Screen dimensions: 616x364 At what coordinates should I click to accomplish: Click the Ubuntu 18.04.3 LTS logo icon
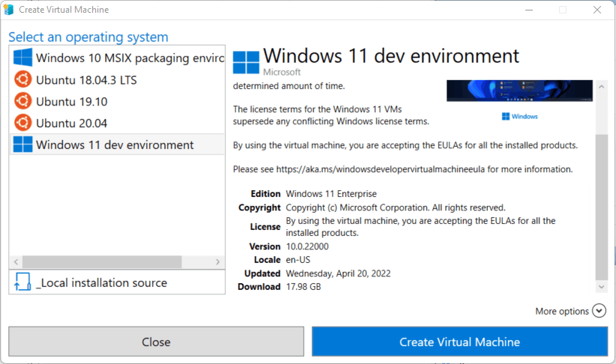(x=22, y=79)
